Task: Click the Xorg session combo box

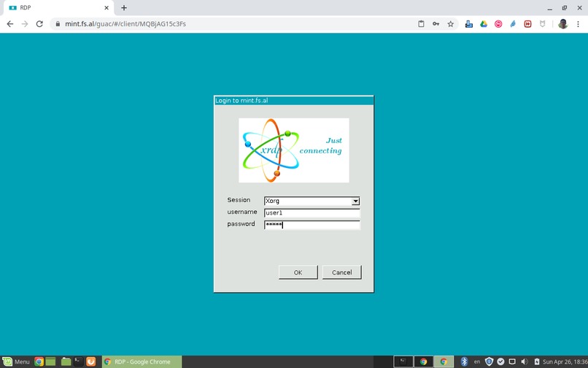Action: 312,202
